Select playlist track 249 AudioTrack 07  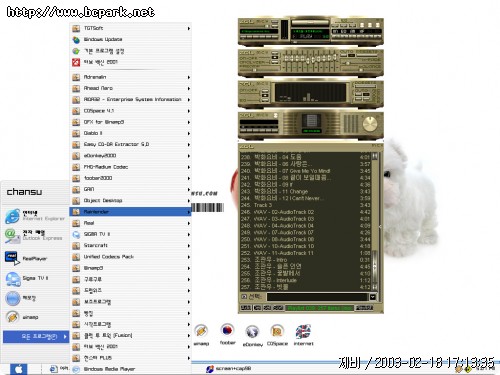point(305,232)
